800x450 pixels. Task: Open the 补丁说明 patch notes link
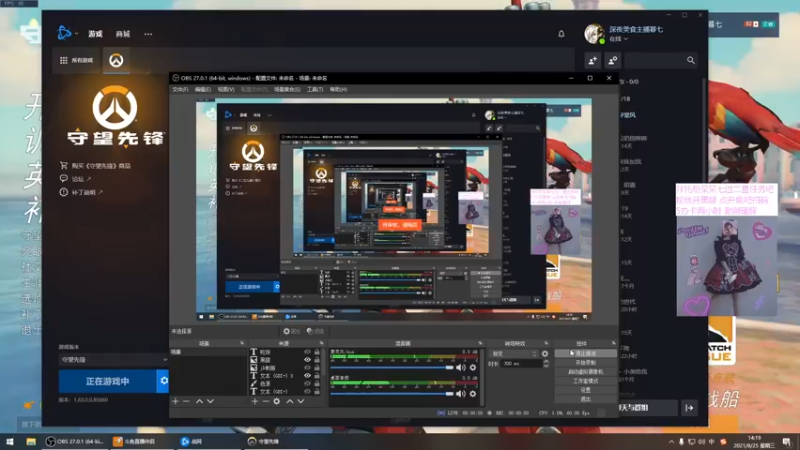point(81,192)
